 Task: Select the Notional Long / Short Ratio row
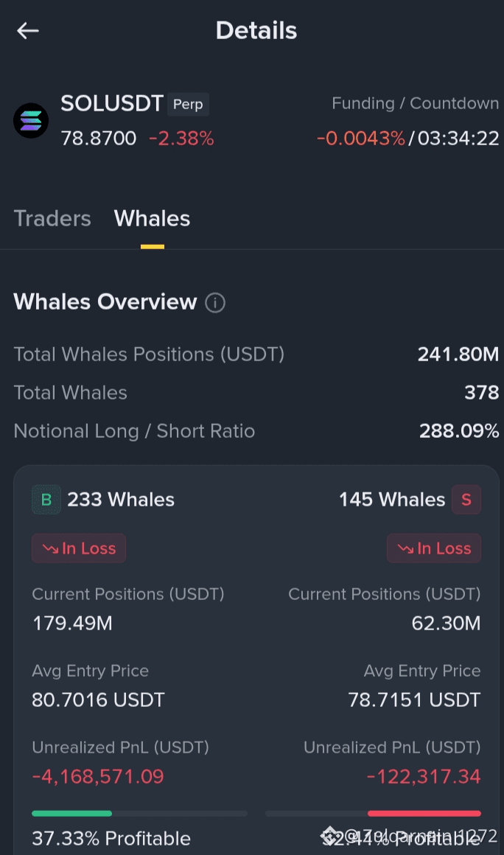pyautogui.click(x=256, y=430)
